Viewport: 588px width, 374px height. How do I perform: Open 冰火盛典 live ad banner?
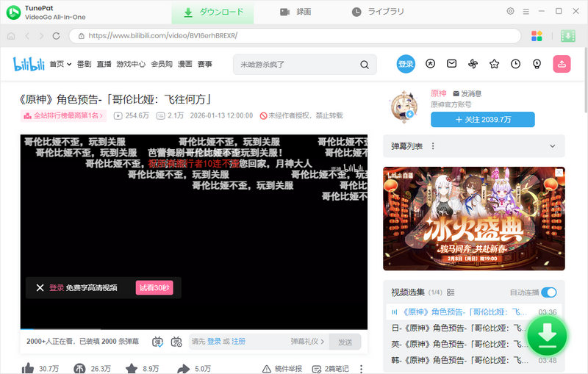[x=473, y=218]
